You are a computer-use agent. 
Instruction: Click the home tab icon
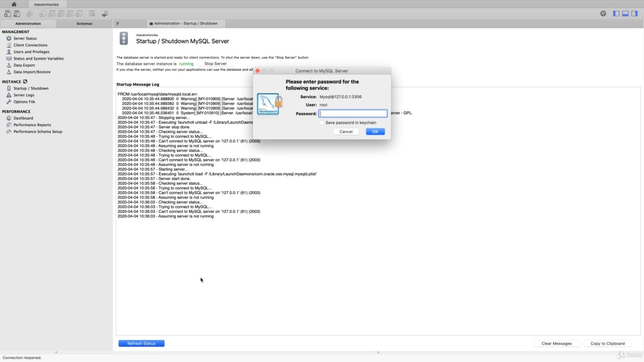click(14, 4)
